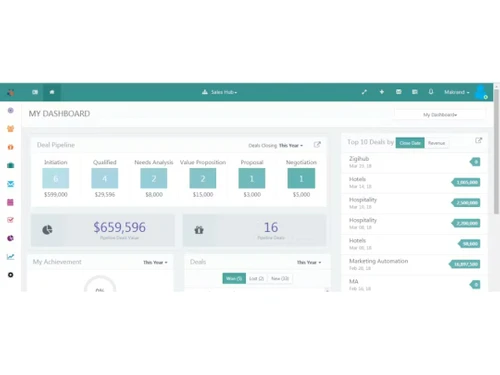Screen dimensions: 500x375
Task: Open the Deals panel This Year dropdown
Action: pos(309,262)
